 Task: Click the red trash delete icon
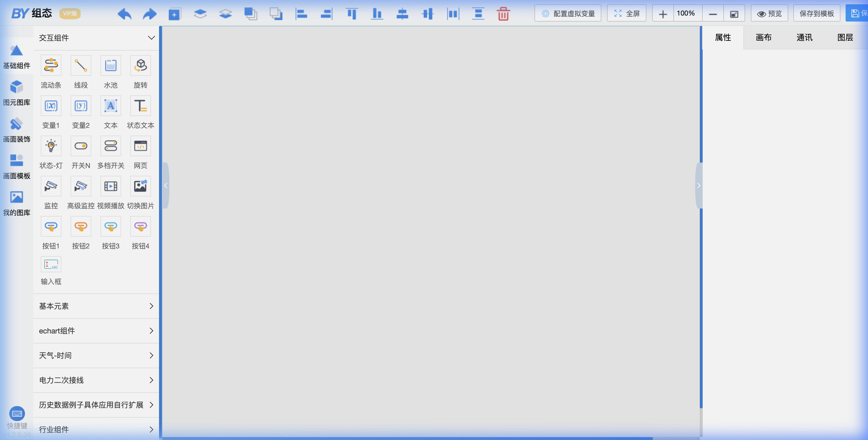click(x=503, y=14)
